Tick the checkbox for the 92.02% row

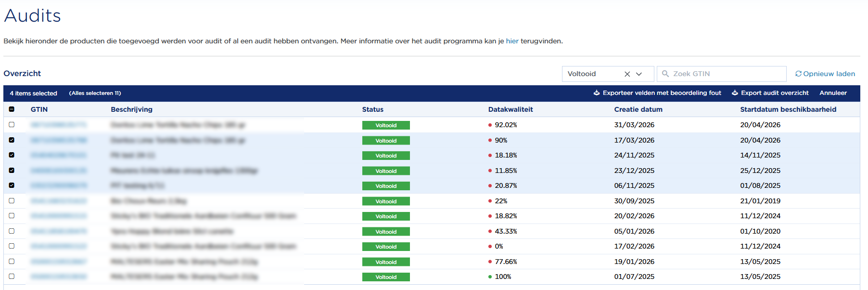click(x=12, y=125)
